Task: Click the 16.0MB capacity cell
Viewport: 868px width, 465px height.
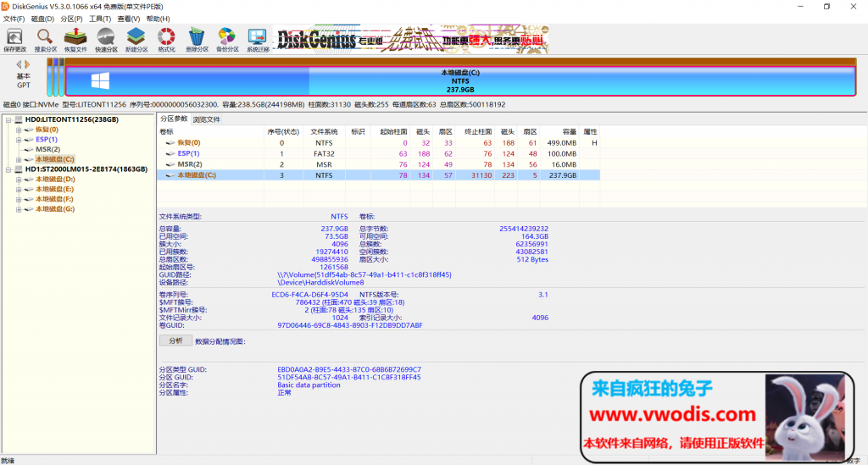Action: 564,164
